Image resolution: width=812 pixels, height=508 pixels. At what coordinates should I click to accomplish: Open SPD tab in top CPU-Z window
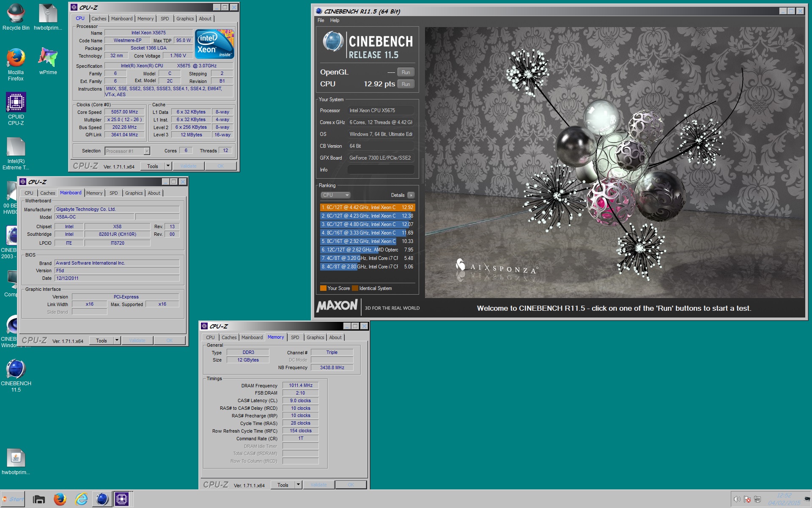(165, 19)
